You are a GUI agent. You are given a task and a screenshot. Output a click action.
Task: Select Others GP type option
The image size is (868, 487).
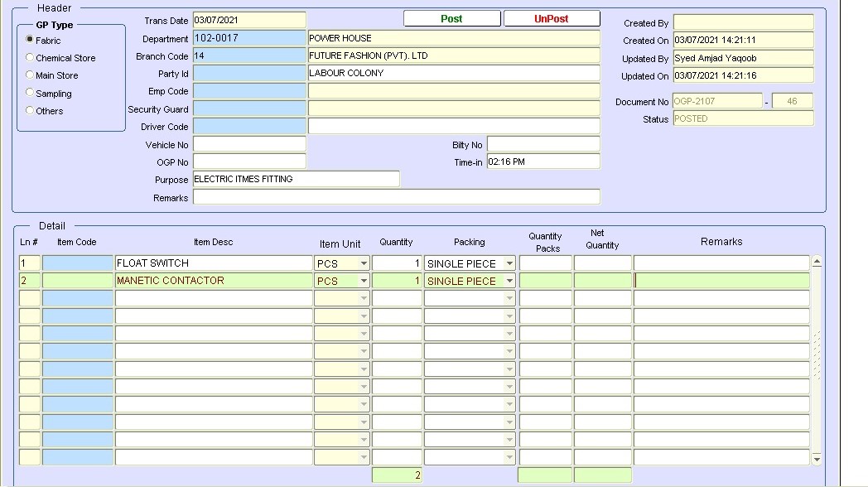31,110
